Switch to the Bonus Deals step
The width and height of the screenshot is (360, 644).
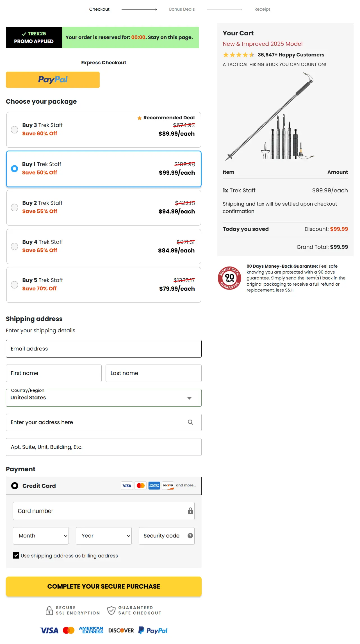tap(181, 9)
